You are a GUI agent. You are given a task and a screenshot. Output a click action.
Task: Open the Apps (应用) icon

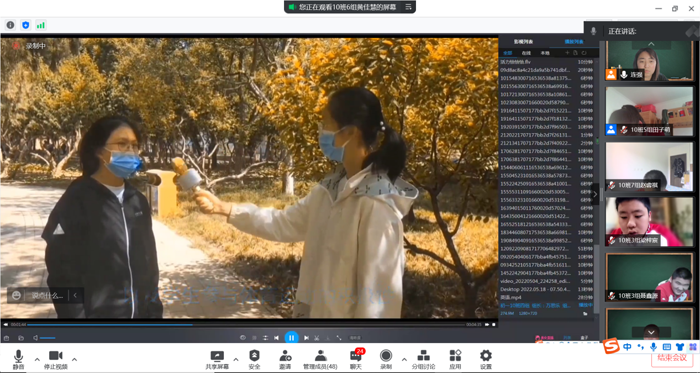455,360
